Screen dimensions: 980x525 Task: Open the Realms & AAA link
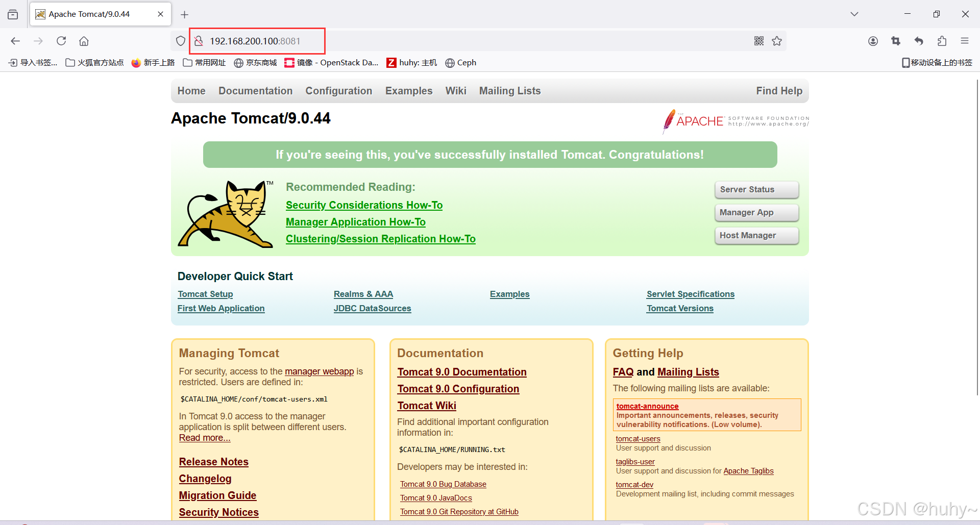[363, 294]
